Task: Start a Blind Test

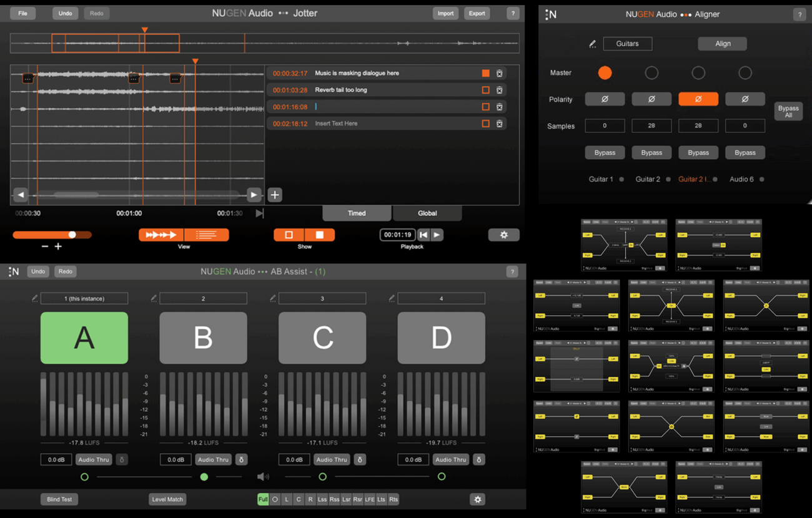Action: coord(59,499)
